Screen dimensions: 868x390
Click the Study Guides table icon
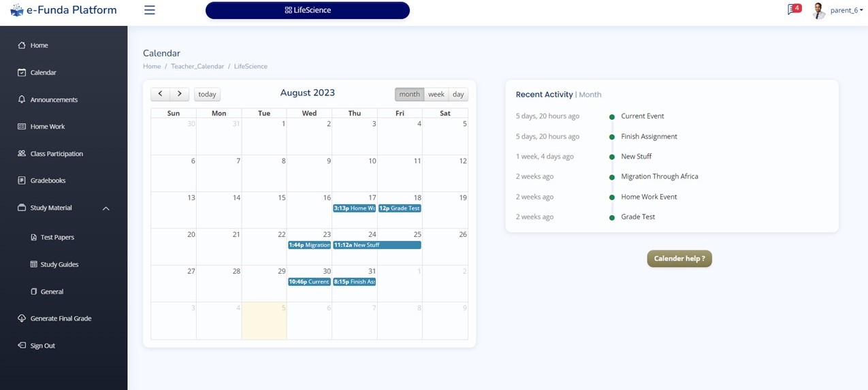click(34, 264)
